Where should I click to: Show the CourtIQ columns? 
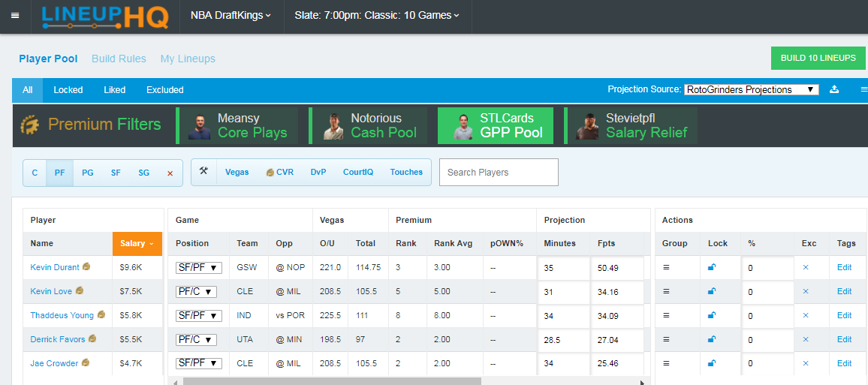358,172
